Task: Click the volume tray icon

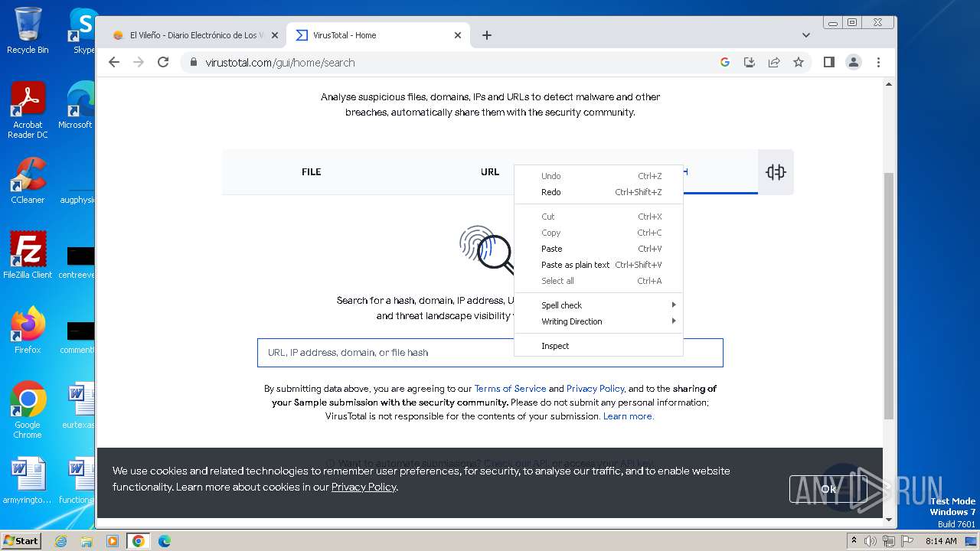Action: point(871,541)
